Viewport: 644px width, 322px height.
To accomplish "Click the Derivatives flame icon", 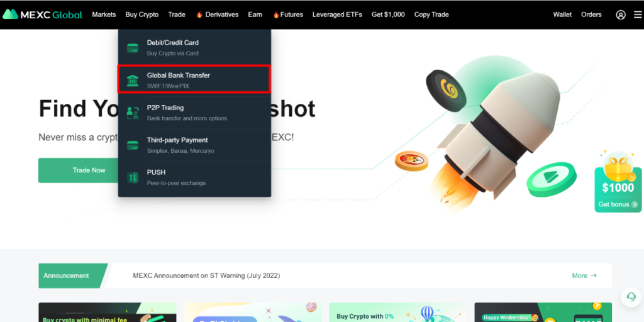I will pos(199,15).
